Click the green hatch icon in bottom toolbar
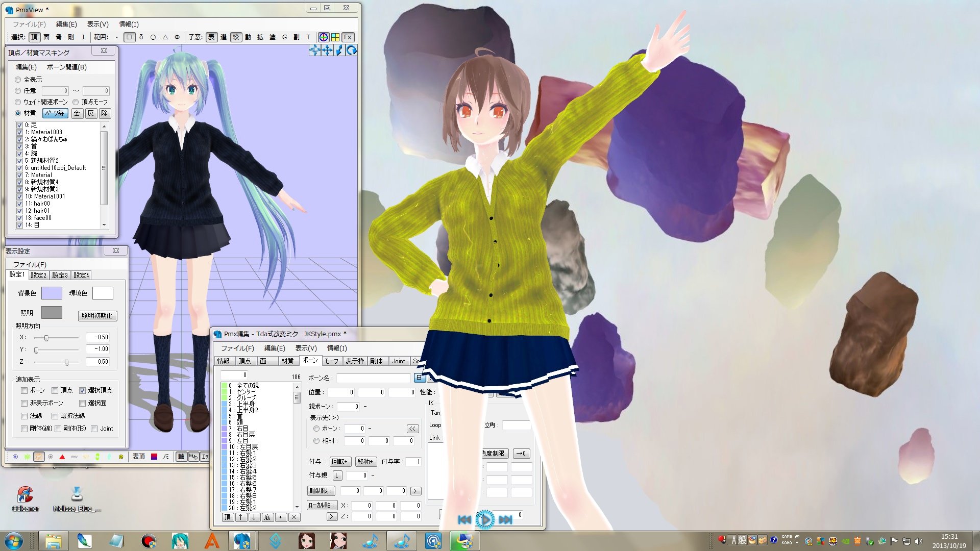 coord(27,457)
